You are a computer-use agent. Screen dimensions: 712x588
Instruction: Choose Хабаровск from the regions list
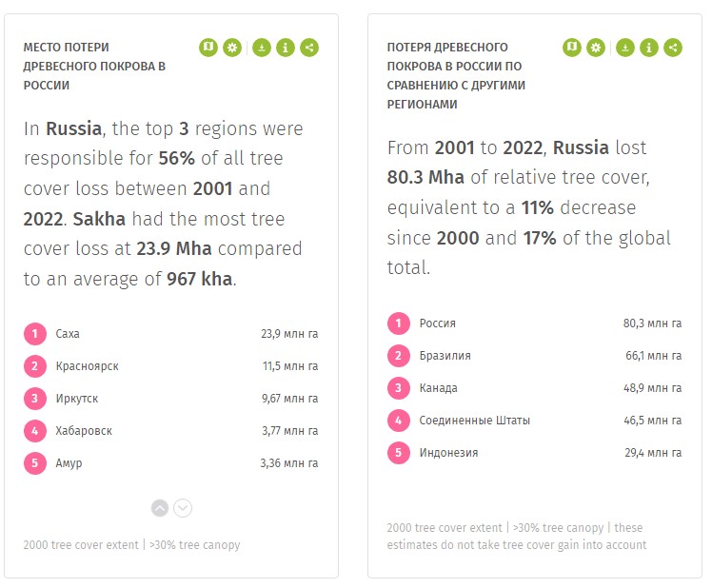coord(84,431)
